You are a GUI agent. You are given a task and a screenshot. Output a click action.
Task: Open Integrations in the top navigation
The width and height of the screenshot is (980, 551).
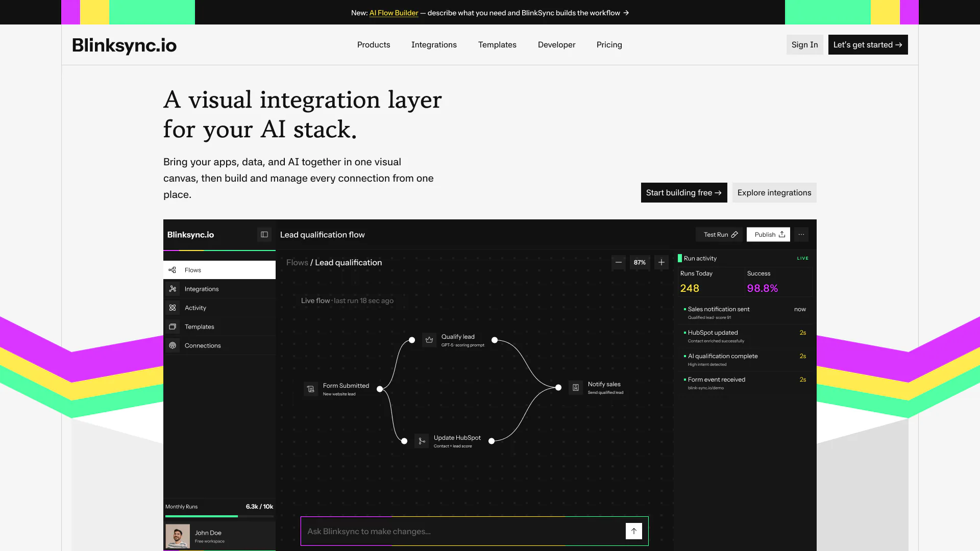(434, 45)
